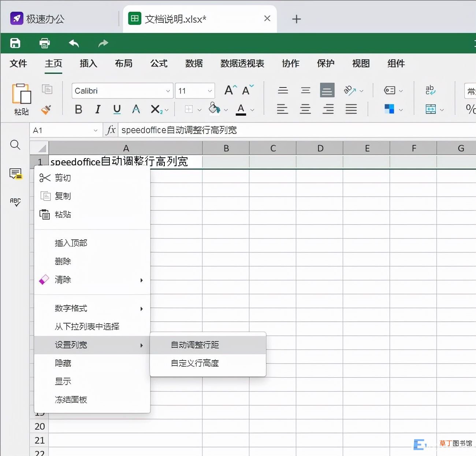476x456 pixels.
Task: Choose 冻结面板 from the context menu
Action: 92,400
